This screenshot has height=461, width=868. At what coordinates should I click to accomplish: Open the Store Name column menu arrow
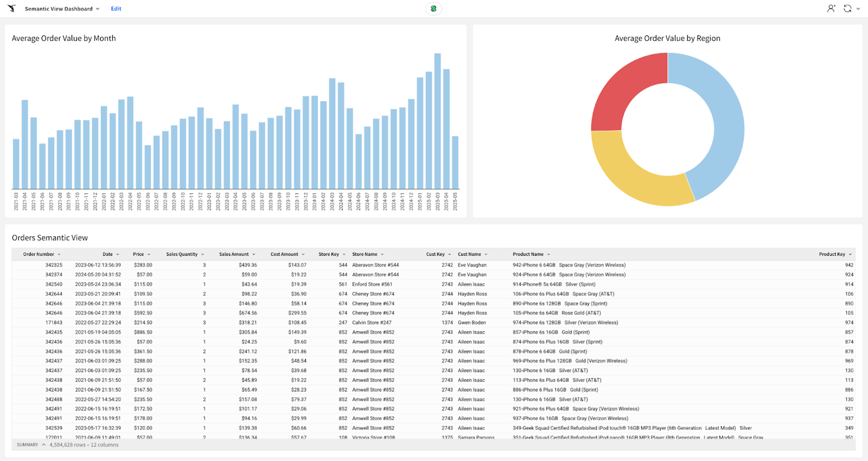[382, 254]
